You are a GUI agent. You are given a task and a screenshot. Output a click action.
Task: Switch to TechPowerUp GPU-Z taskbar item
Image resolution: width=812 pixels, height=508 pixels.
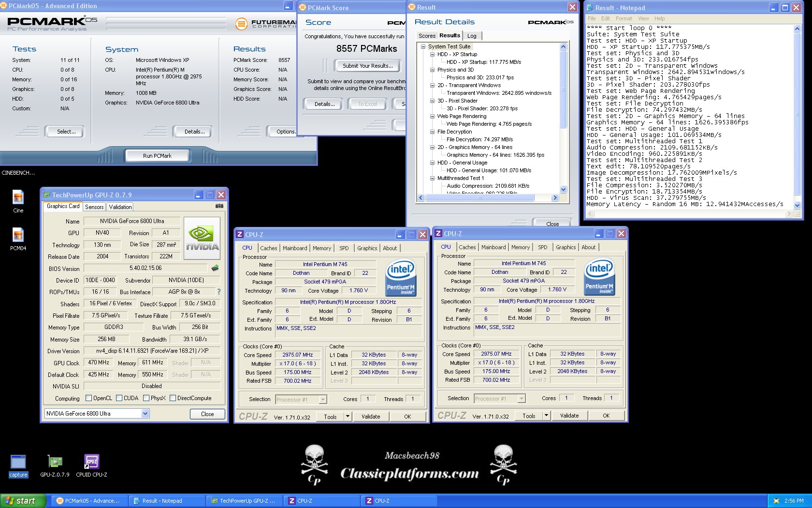[245, 501]
